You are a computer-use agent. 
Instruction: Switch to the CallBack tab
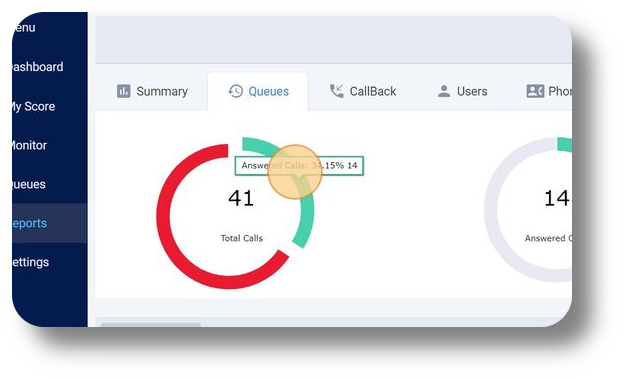(363, 91)
